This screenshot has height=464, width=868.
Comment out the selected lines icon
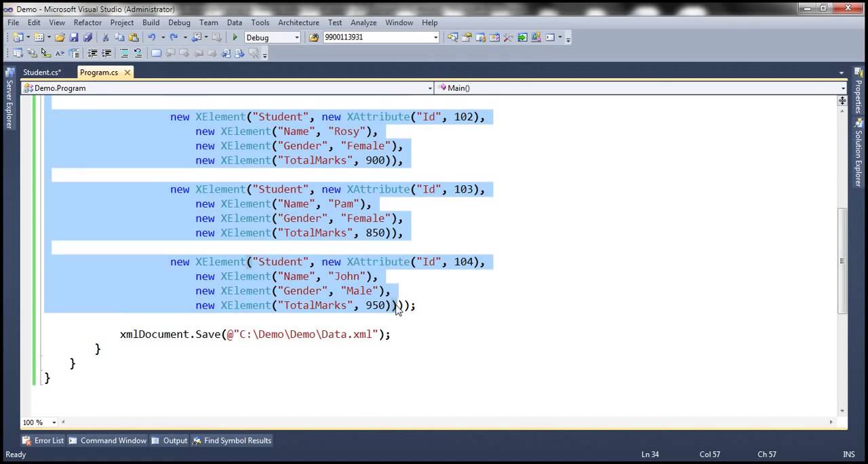124,53
